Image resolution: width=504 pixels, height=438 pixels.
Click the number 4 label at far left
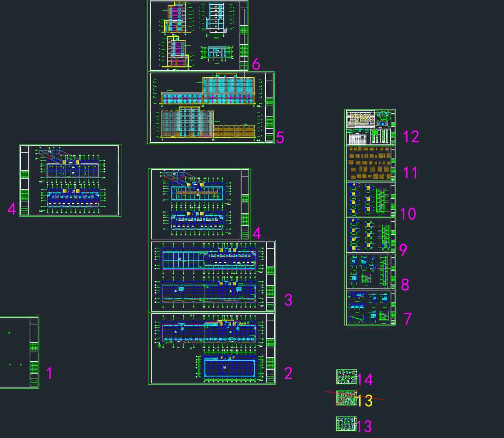click(x=12, y=209)
